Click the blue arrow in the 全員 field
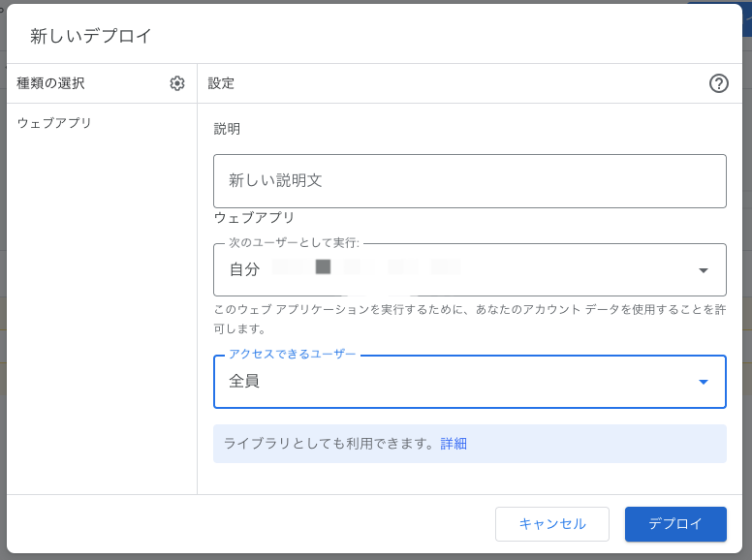Viewport: 752px width, 560px height. 704,382
